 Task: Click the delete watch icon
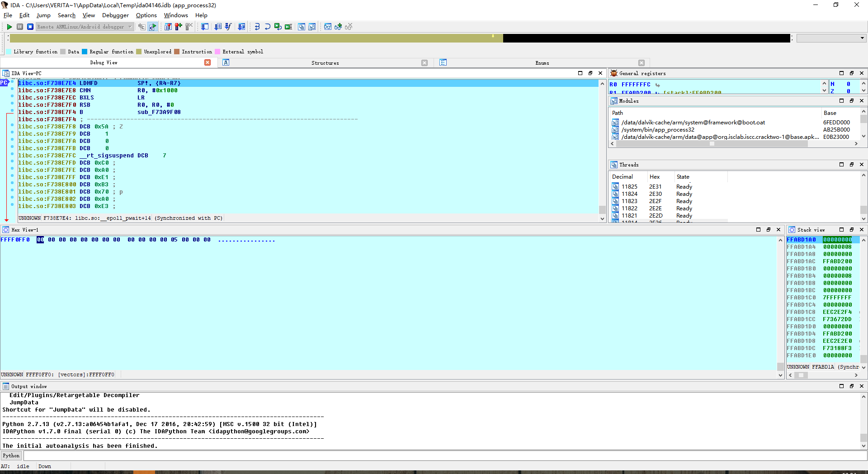coord(349,27)
